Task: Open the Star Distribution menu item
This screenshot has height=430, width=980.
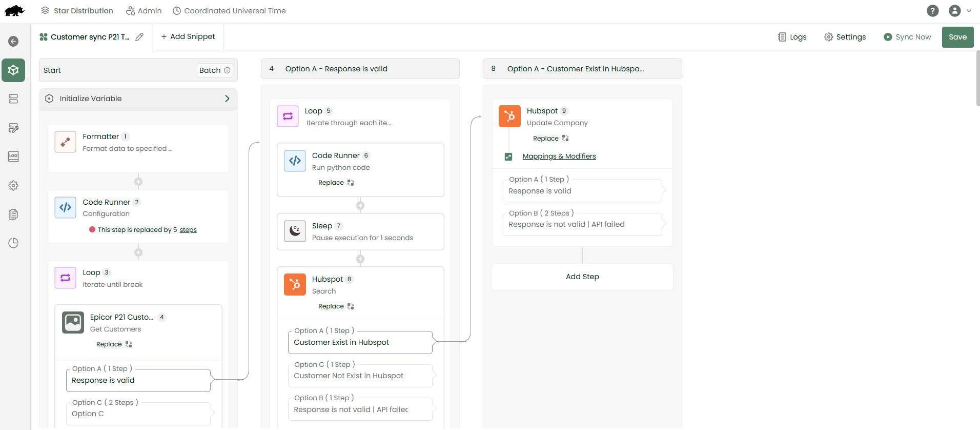Action: 77,11
